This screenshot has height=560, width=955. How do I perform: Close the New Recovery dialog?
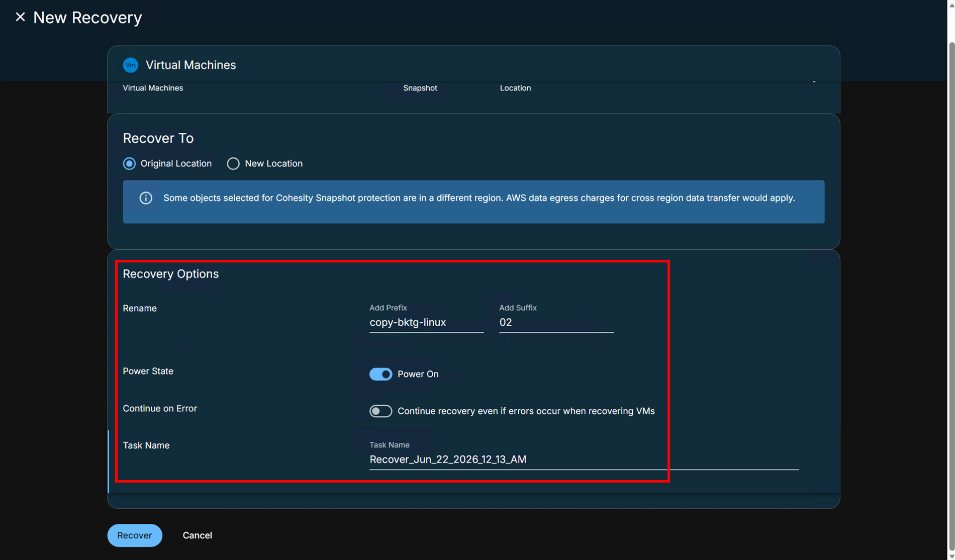[x=20, y=17]
